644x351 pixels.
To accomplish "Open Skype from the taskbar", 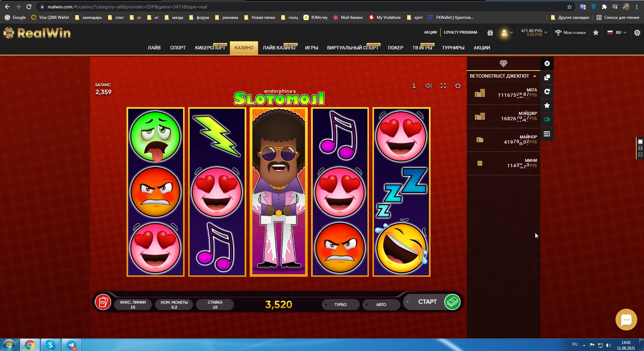I will pyautogui.click(x=50, y=345).
